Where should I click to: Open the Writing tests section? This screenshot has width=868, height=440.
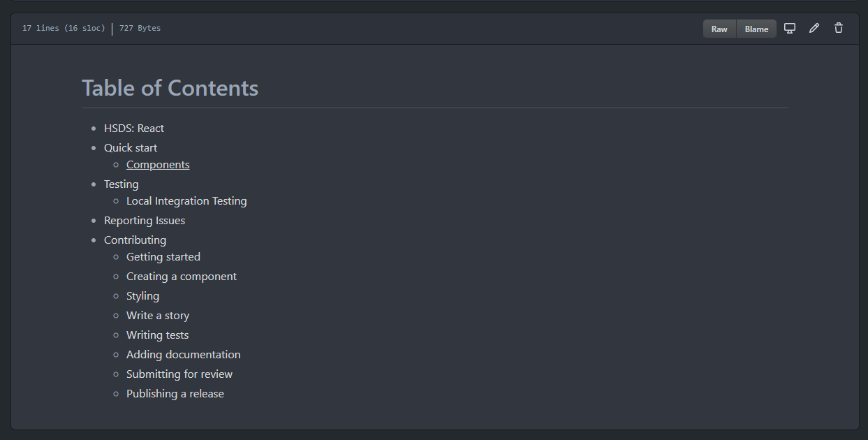(x=157, y=335)
